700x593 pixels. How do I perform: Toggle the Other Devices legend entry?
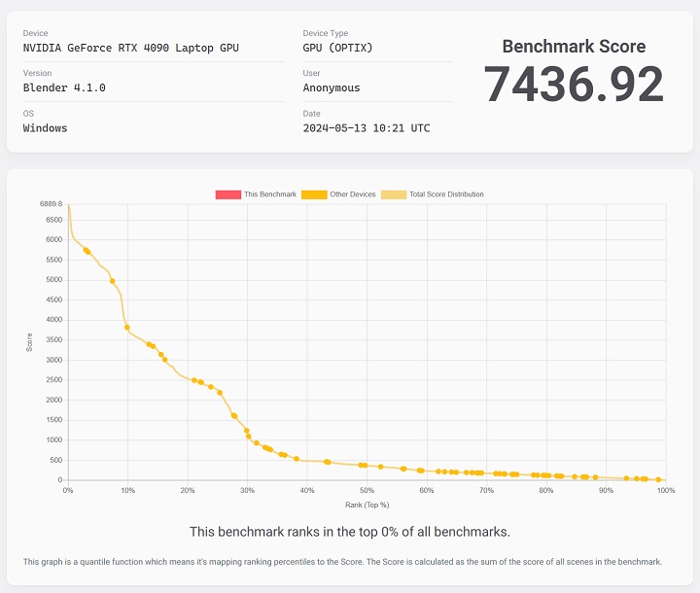[352, 194]
